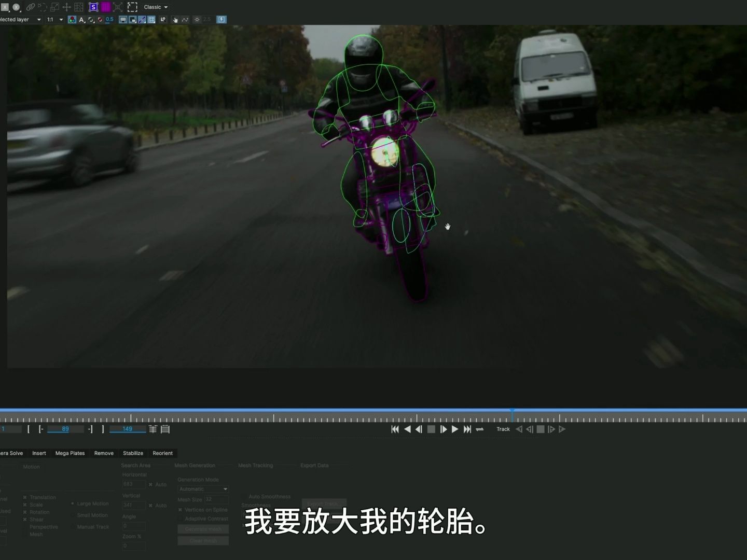The image size is (747, 560).
Task: Toggle the grid overlay icon in view bar
Action: [x=151, y=20]
